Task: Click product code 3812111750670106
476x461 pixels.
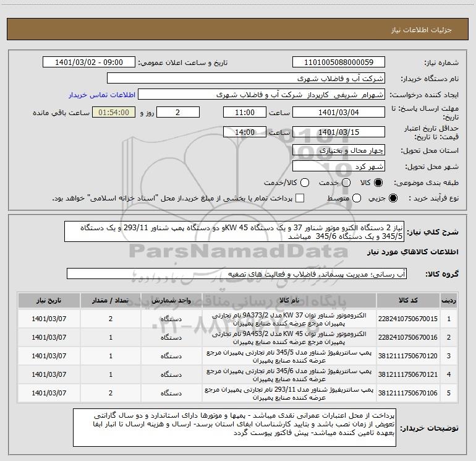Action: pos(408,393)
